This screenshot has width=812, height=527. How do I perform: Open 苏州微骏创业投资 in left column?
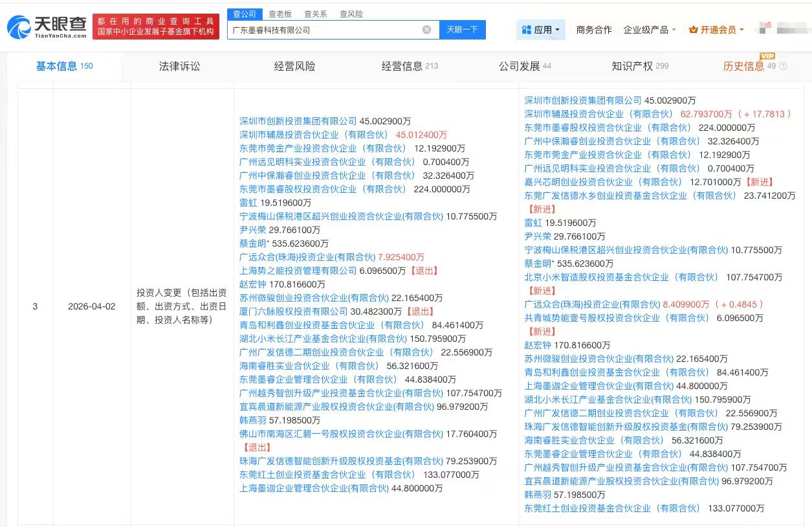(x=314, y=298)
